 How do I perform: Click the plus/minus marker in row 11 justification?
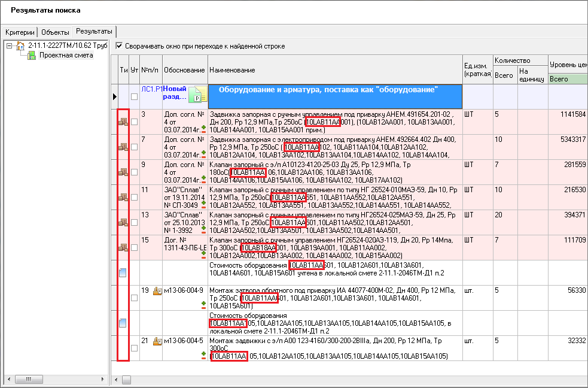[x=203, y=204]
